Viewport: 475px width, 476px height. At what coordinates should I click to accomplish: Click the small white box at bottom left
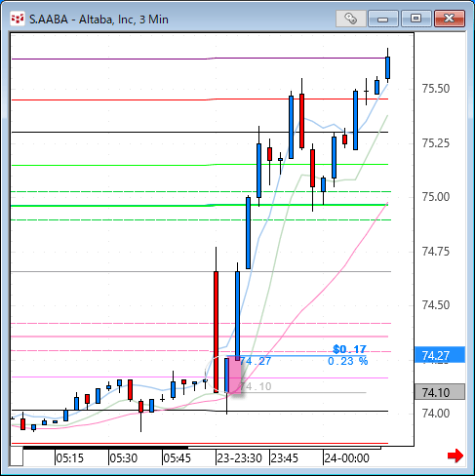pos(17,456)
